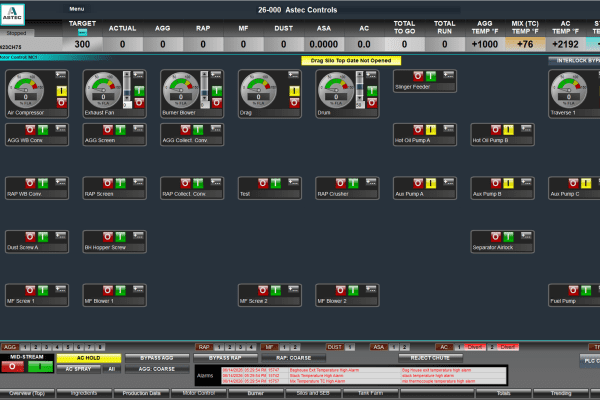Open the Overview (Top) tab
The height and width of the screenshot is (400, 600).
27,393
